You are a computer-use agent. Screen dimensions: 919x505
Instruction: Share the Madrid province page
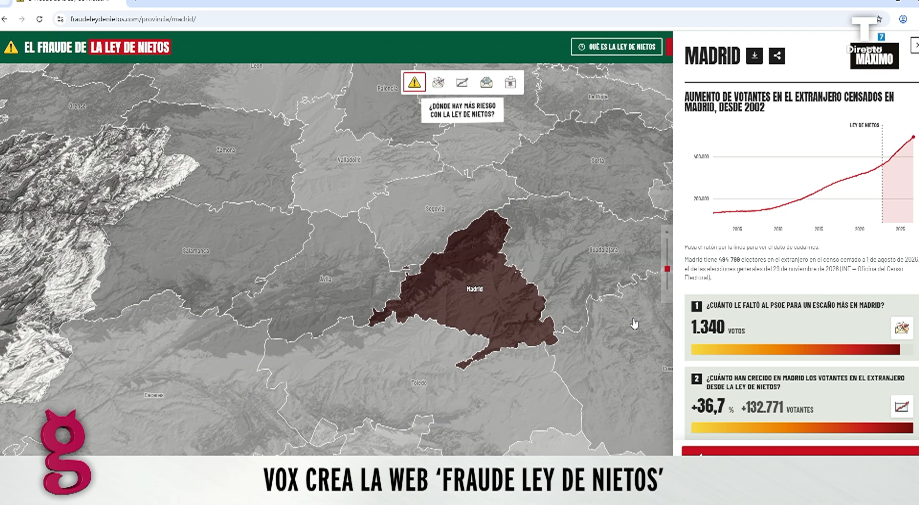[777, 56]
